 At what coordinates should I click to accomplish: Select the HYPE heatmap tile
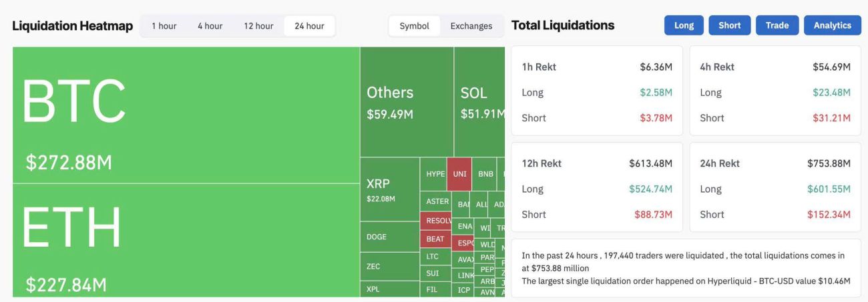point(434,174)
